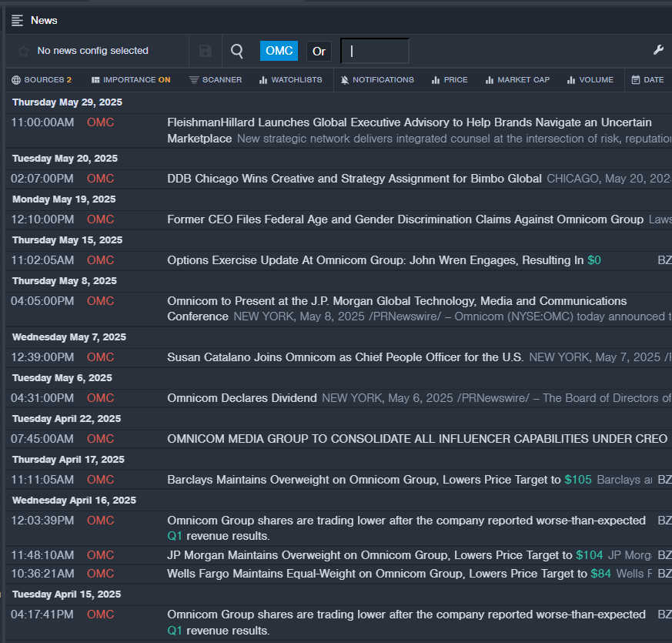Viewport: 672px width, 643px height.
Task: Click the 04:31:00PM timestamp
Action: tap(42, 398)
